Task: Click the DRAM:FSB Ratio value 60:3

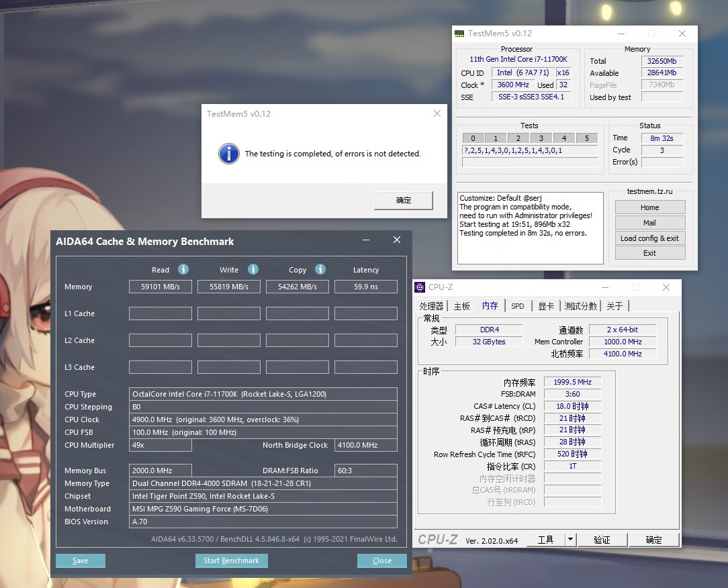Action: click(x=366, y=471)
